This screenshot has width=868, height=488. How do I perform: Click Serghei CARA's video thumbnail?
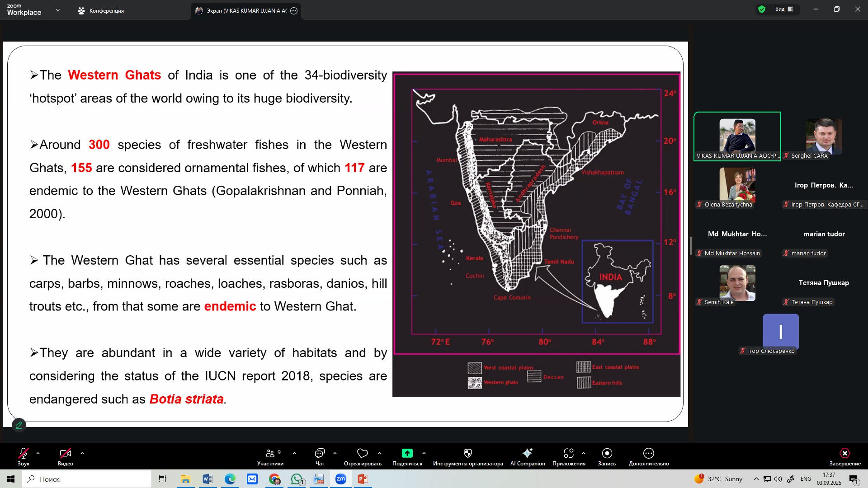824,136
